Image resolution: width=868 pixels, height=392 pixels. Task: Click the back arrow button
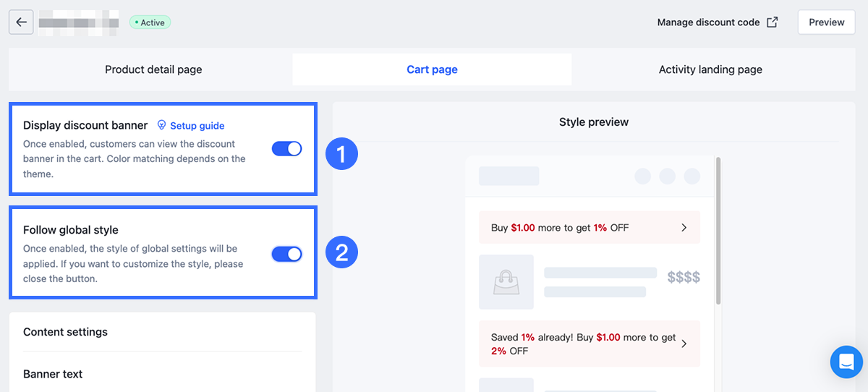[x=21, y=22]
